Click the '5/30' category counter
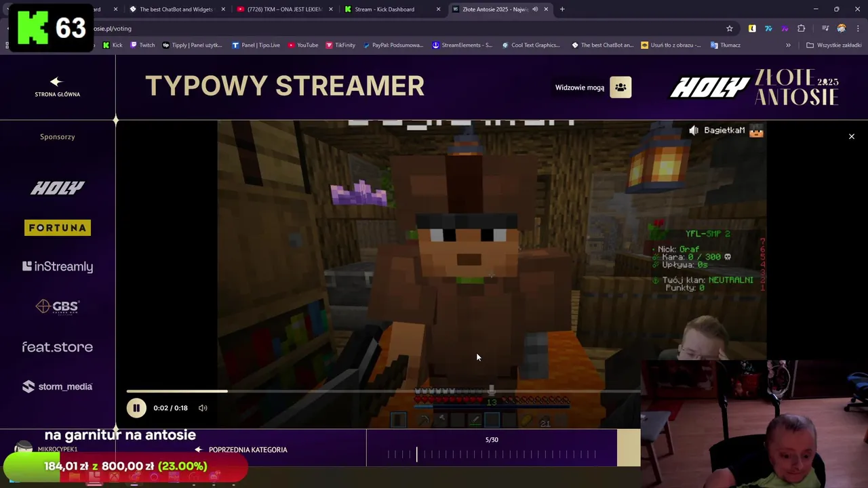868x488 pixels. pos(492,440)
